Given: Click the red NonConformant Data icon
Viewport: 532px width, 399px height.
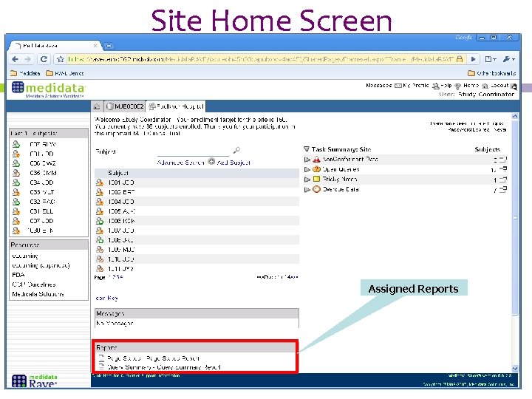Looking at the screenshot, I should click(316, 159).
